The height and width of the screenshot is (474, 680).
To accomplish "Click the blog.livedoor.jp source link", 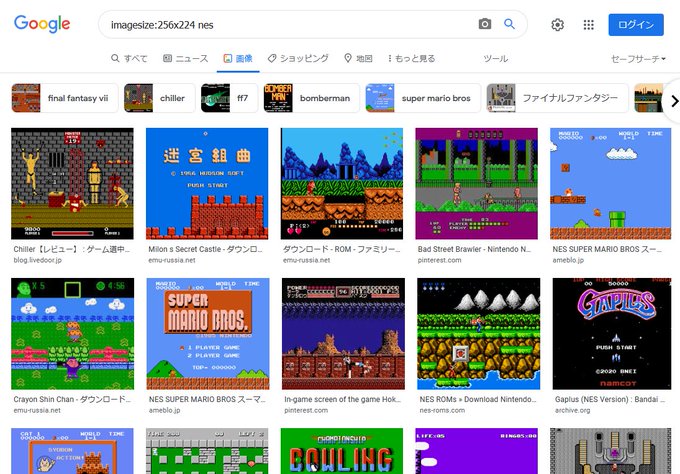I will (38, 260).
